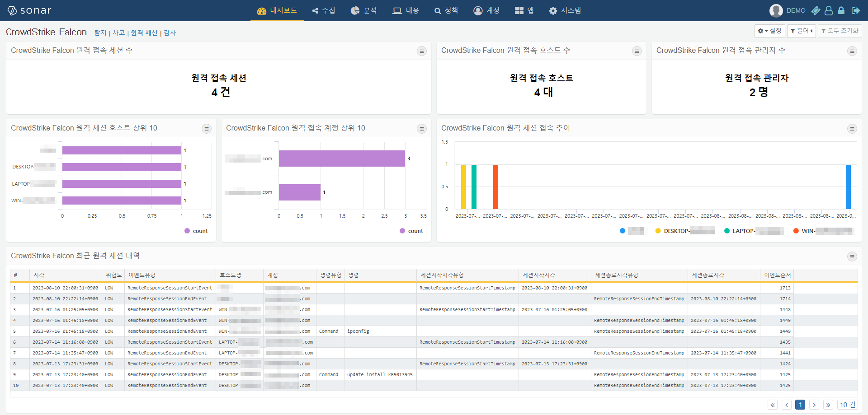The image size is (868, 415).
Task: Go to previous page of table
Action: coord(787,405)
